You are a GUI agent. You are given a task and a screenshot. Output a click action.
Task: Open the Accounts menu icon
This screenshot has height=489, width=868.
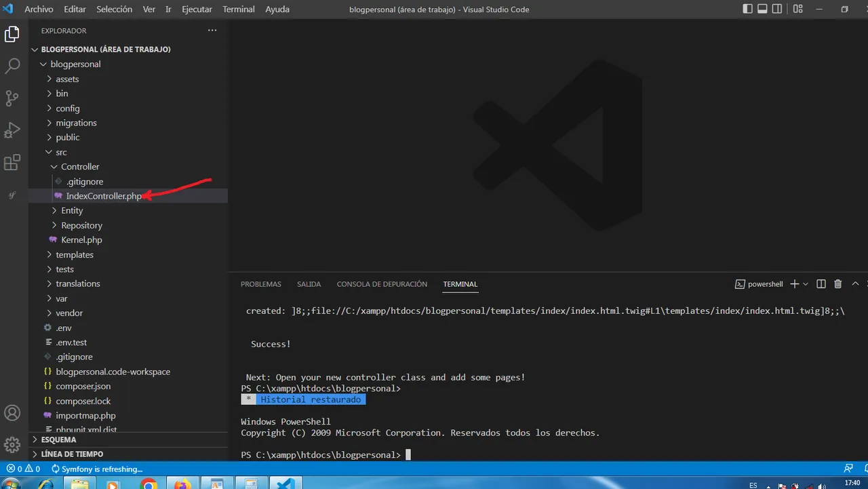(12, 412)
